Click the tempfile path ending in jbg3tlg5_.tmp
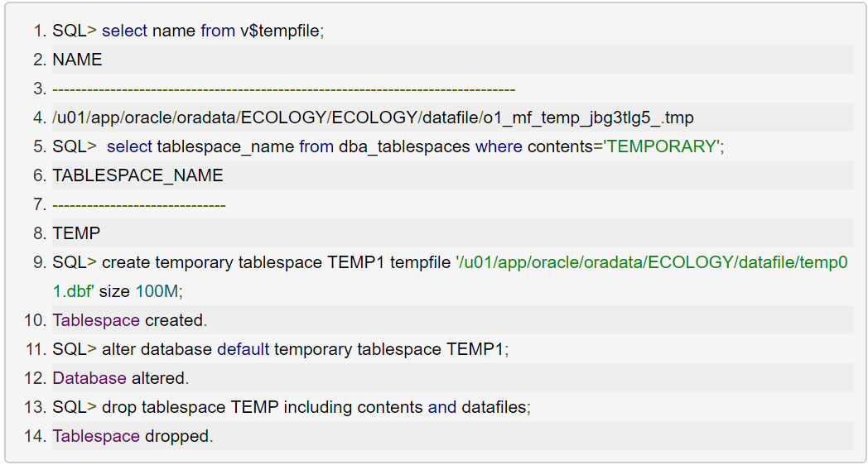The height and width of the screenshot is (465, 868). click(x=379, y=117)
